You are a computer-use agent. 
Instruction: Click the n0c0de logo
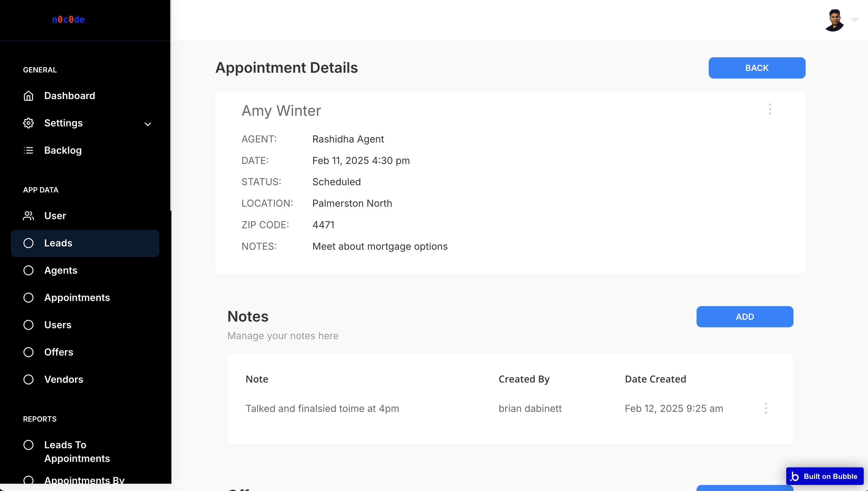click(x=68, y=20)
